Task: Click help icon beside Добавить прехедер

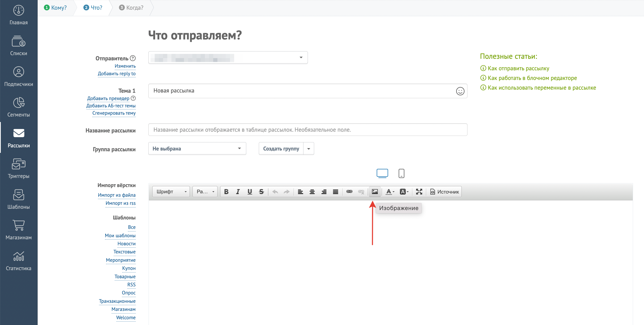Action: (x=133, y=98)
